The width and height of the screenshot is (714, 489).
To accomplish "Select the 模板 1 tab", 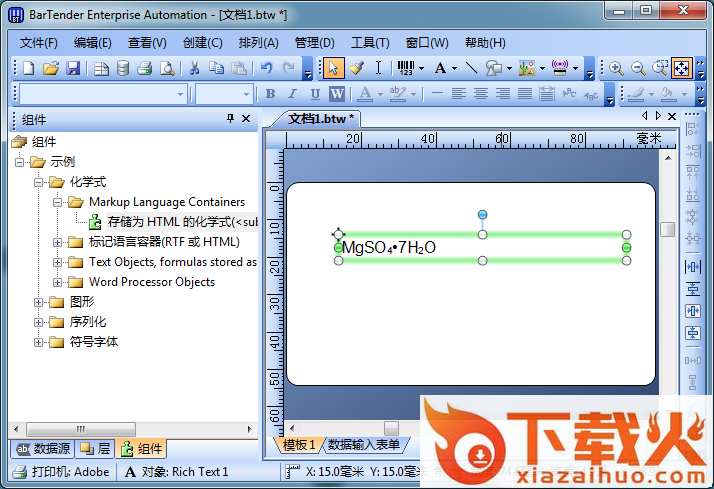I will tap(299, 444).
